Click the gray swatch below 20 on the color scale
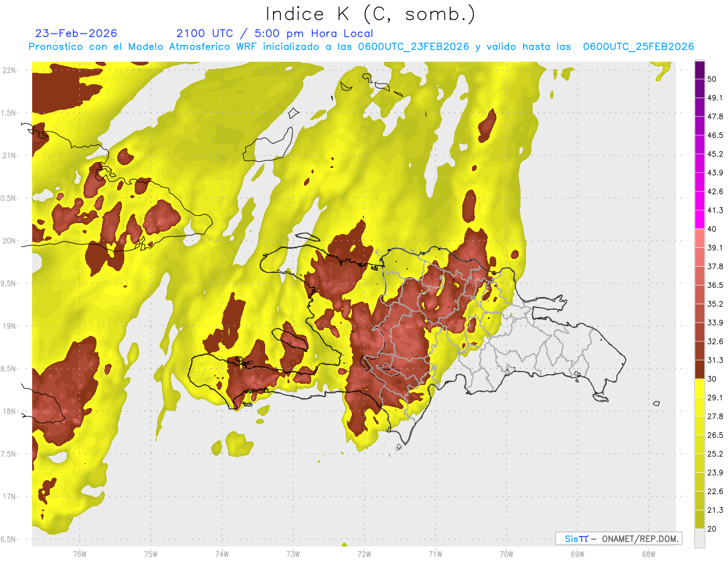Screen dimensions: 728x562 (x=699, y=538)
